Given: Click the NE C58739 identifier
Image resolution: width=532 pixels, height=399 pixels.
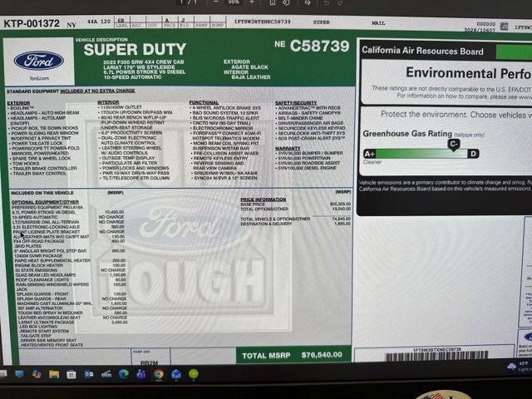Looking at the screenshot, I should pos(312,46).
